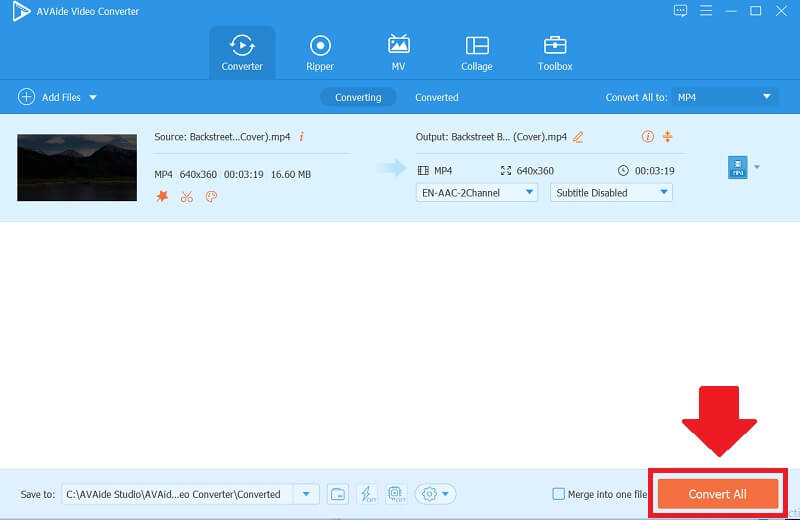Toggle the GPU chip OFF icon
The width and height of the screenshot is (800, 520).
395,494
